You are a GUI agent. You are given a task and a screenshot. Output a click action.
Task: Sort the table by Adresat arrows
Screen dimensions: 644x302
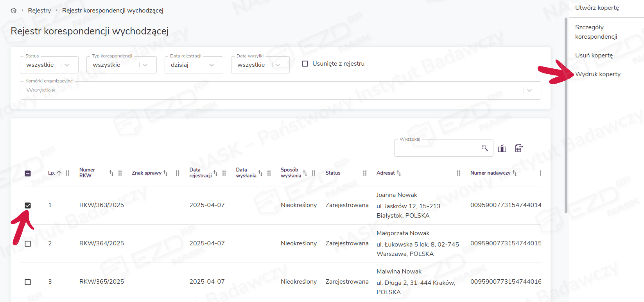coord(399,173)
